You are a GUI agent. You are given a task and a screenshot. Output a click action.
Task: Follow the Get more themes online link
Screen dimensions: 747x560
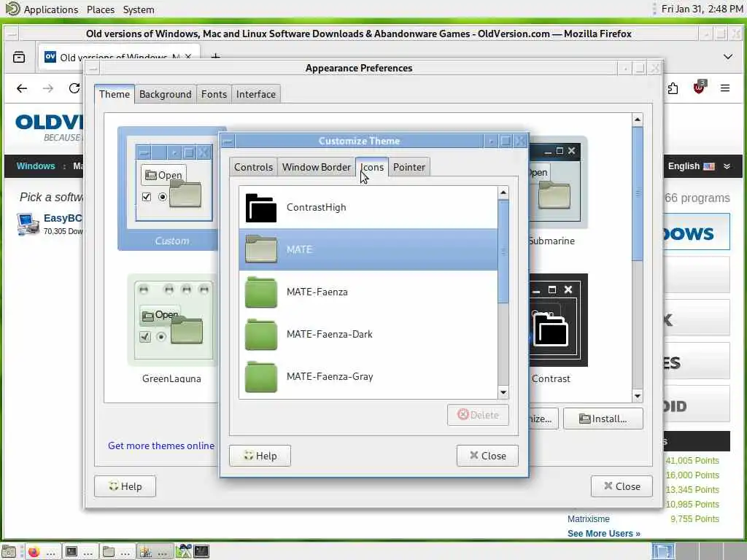pyautogui.click(x=161, y=446)
